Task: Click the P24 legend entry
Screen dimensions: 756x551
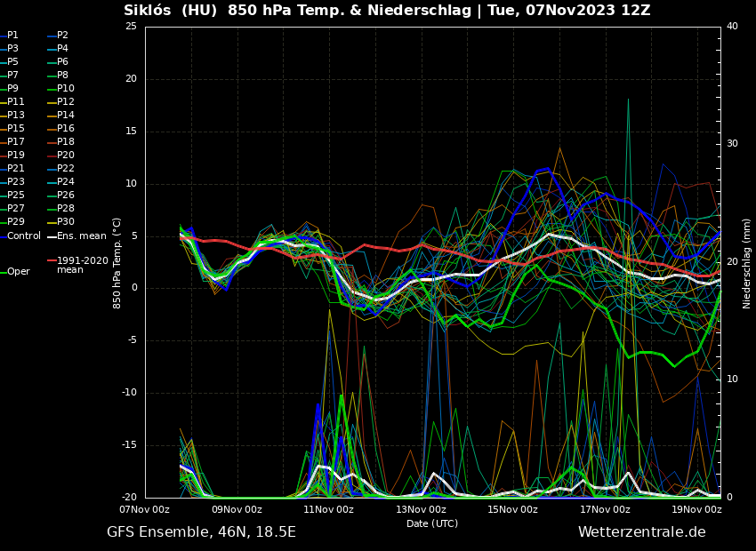Action: pyautogui.click(x=65, y=182)
